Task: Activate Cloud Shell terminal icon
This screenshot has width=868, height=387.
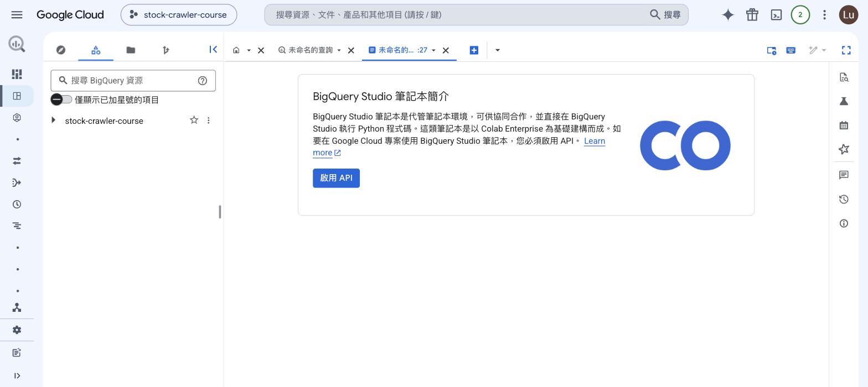Action: point(776,15)
